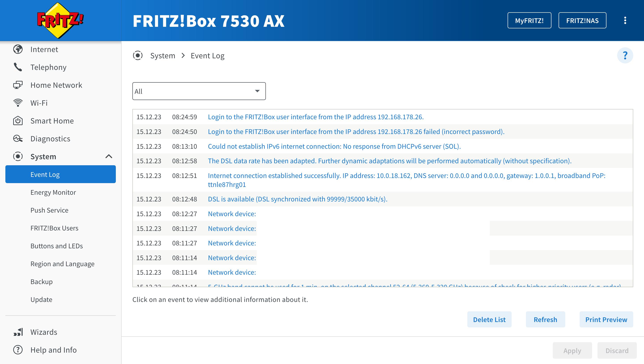Select Push Service in System menu

pos(49,210)
